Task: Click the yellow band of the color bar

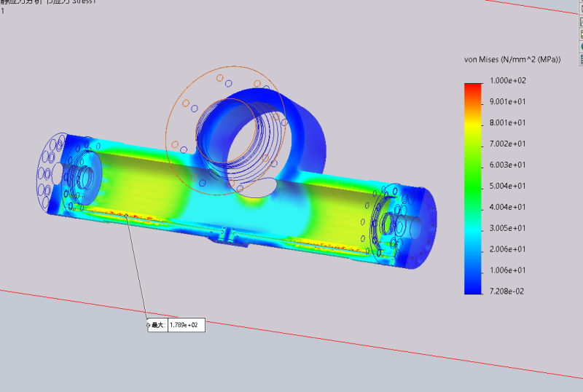Action: point(472,130)
